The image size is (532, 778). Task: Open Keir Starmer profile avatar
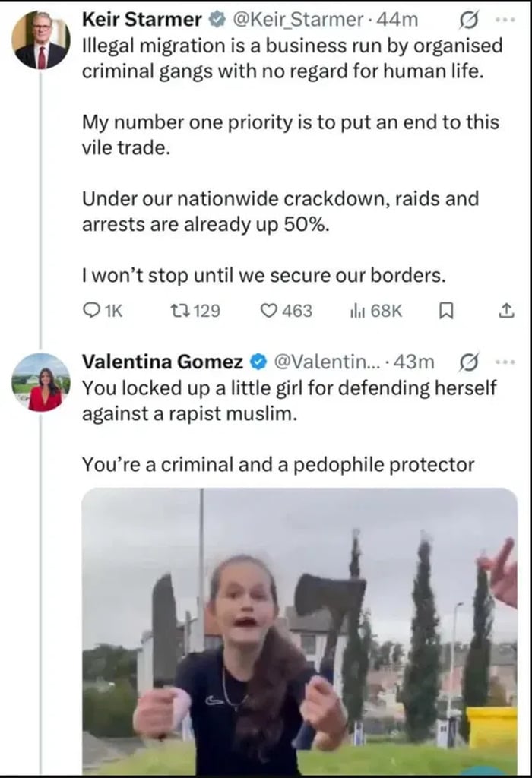click(x=41, y=40)
